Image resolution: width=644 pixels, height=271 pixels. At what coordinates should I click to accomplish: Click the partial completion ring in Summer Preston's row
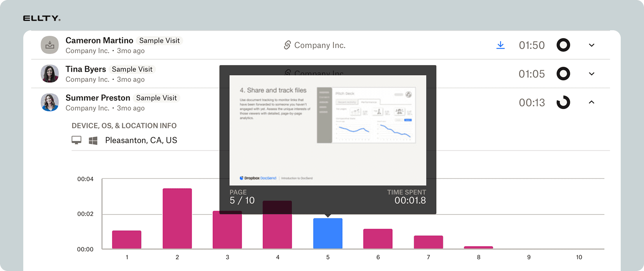click(563, 102)
